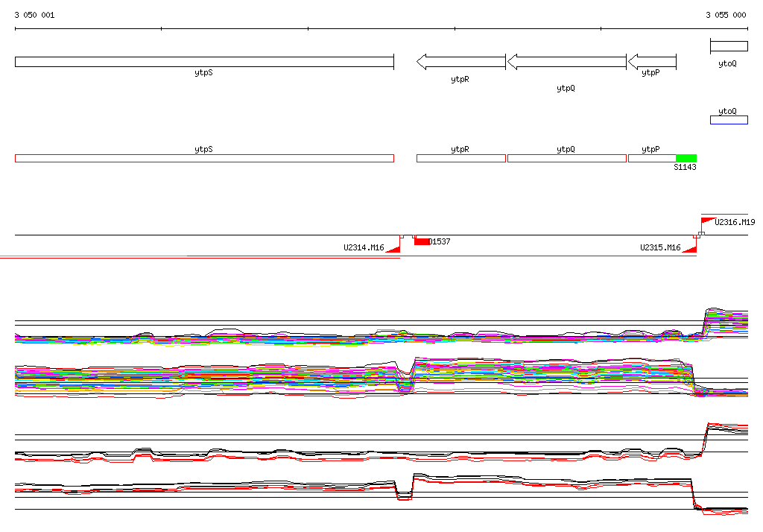Click the ytpP label above red box
This screenshot has width=763, height=532.
click(x=650, y=149)
